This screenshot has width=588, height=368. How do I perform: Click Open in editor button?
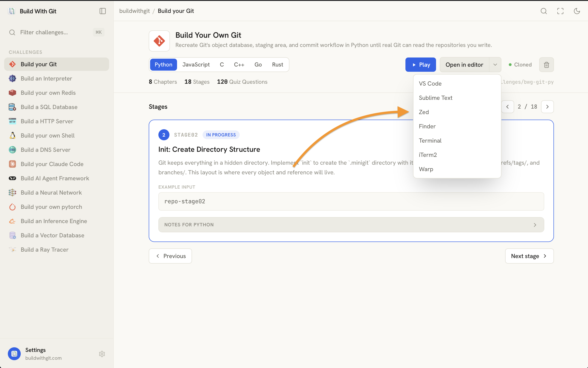(x=464, y=65)
